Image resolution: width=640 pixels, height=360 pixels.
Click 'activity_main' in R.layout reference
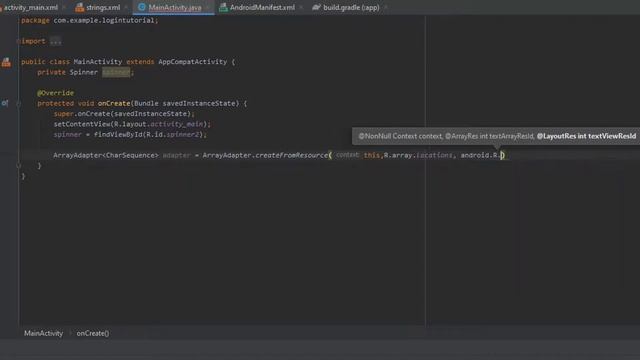point(176,124)
